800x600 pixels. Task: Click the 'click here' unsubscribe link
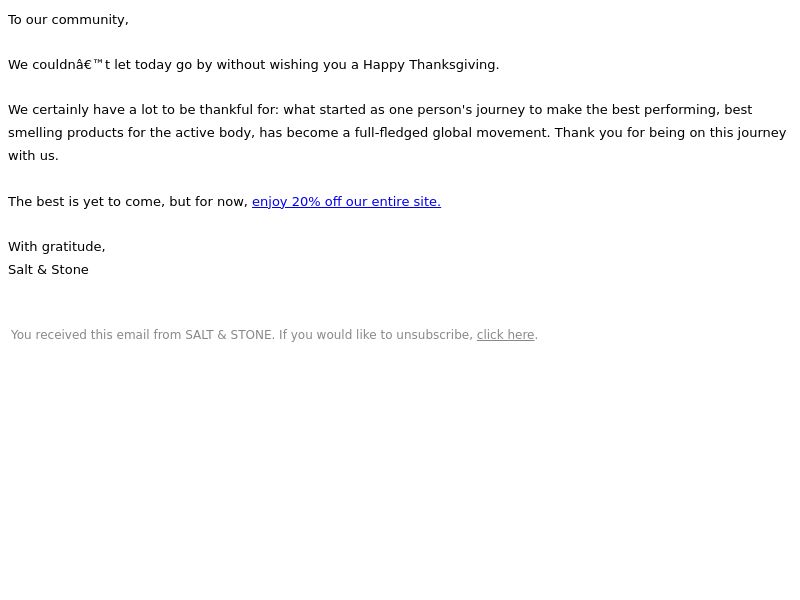506,335
